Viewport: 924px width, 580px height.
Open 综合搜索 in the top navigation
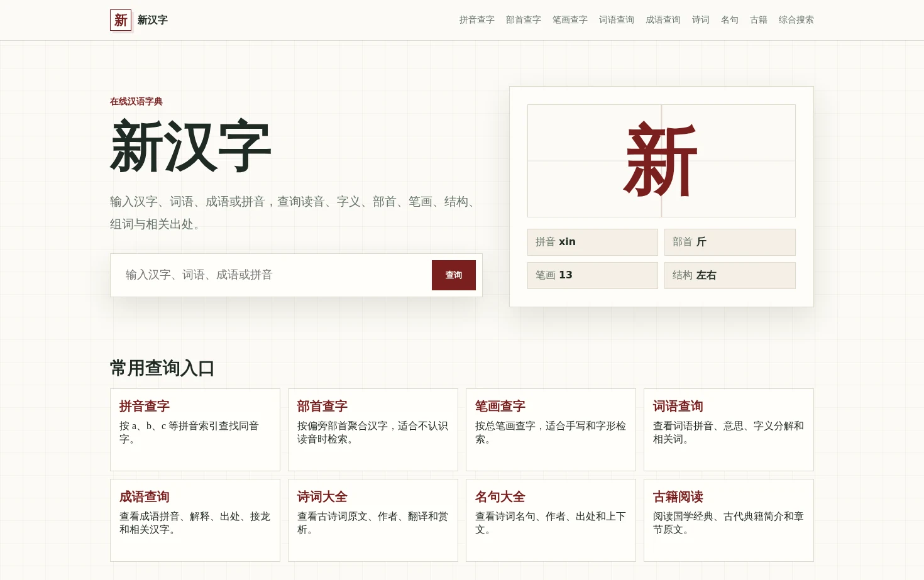click(796, 20)
